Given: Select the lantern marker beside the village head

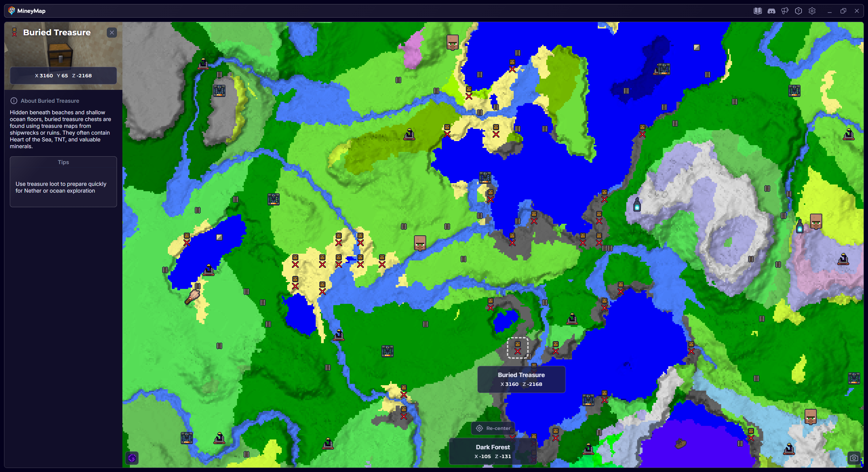Looking at the screenshot, I should coord(800,227).
